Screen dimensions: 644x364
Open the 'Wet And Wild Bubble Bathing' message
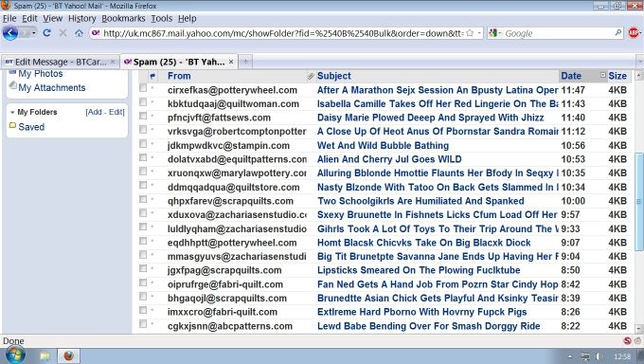pyautogui.click(x=383, y=146)
